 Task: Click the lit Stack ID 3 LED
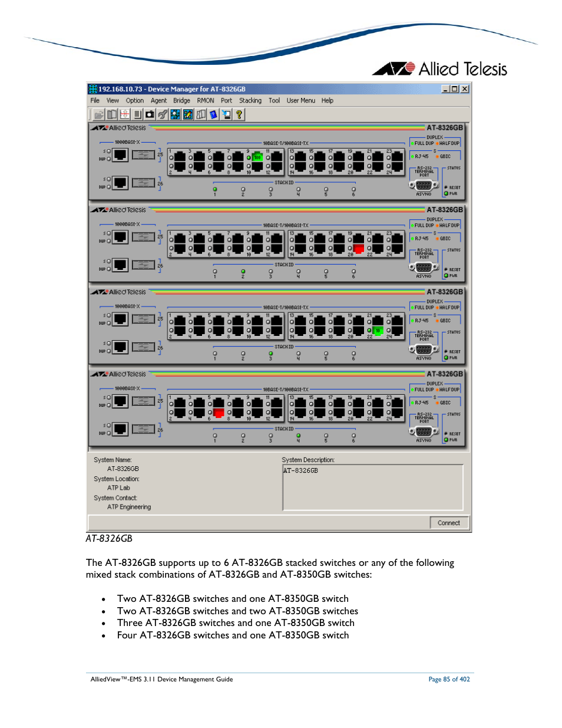(270, 354)
